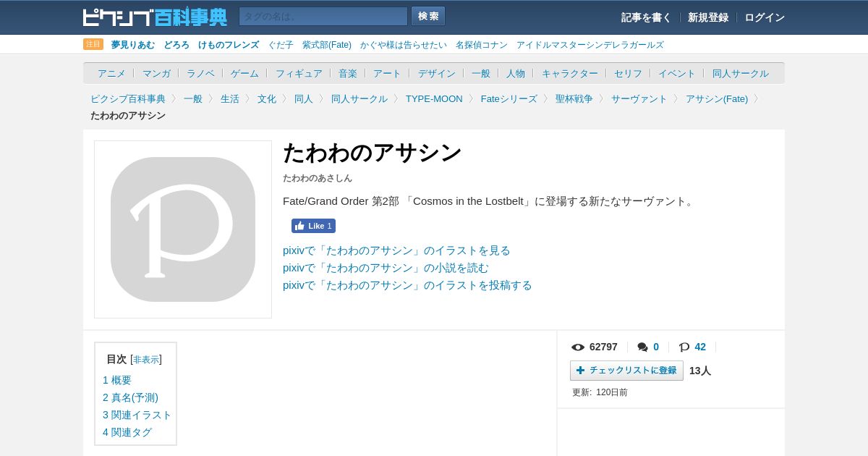Screen dimensions: 868x456
Task: Open the comment count 0 link
Action: click(x=656, y=347)
